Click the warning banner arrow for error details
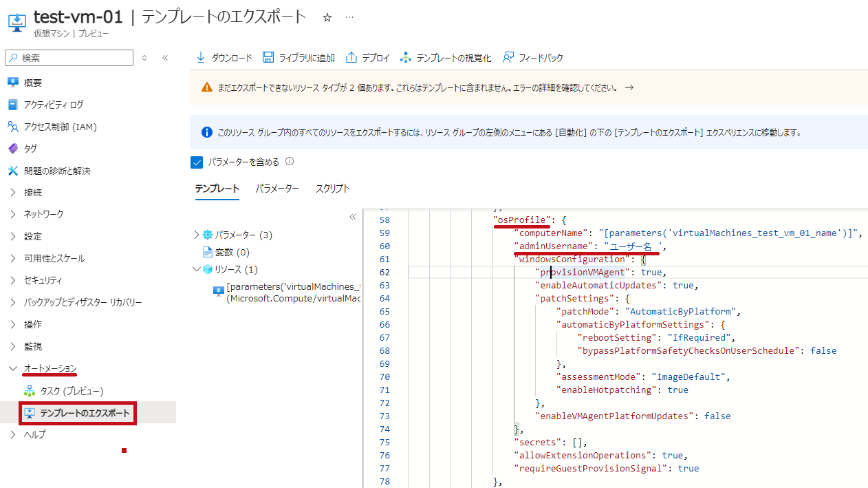868x488 pixels. [629, 88]
